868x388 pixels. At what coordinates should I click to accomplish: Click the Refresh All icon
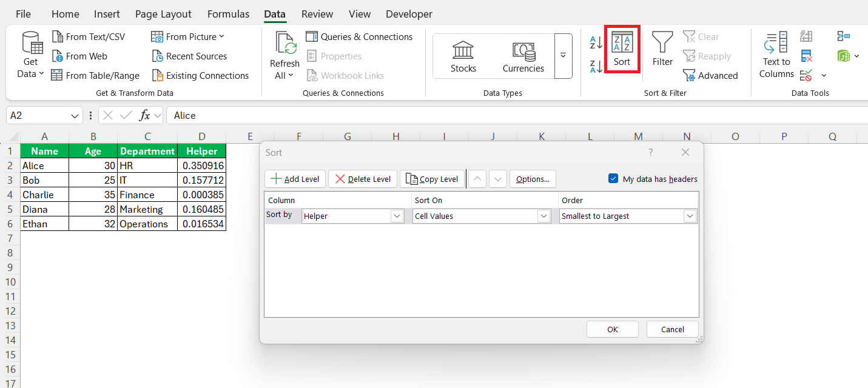click(285, 44)
